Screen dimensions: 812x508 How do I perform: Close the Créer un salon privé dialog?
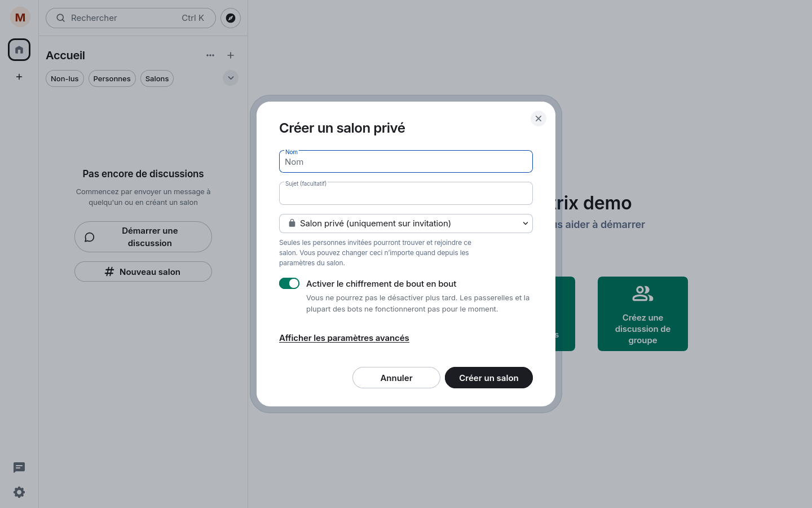[x=539, y=119]
